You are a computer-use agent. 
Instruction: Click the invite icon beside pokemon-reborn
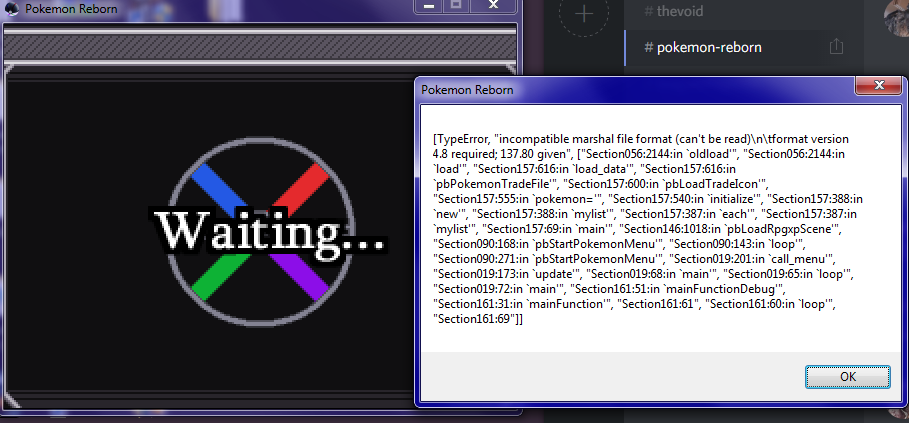(836, 46)
